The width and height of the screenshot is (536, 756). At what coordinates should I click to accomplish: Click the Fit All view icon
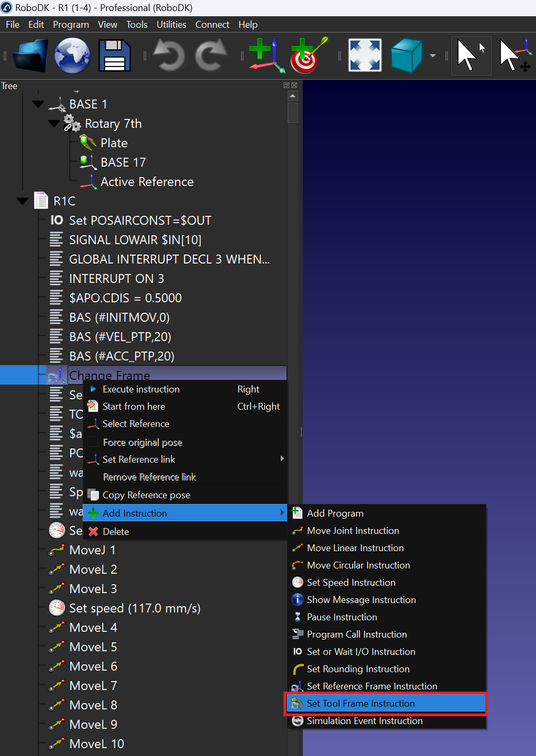click(365, 56)
